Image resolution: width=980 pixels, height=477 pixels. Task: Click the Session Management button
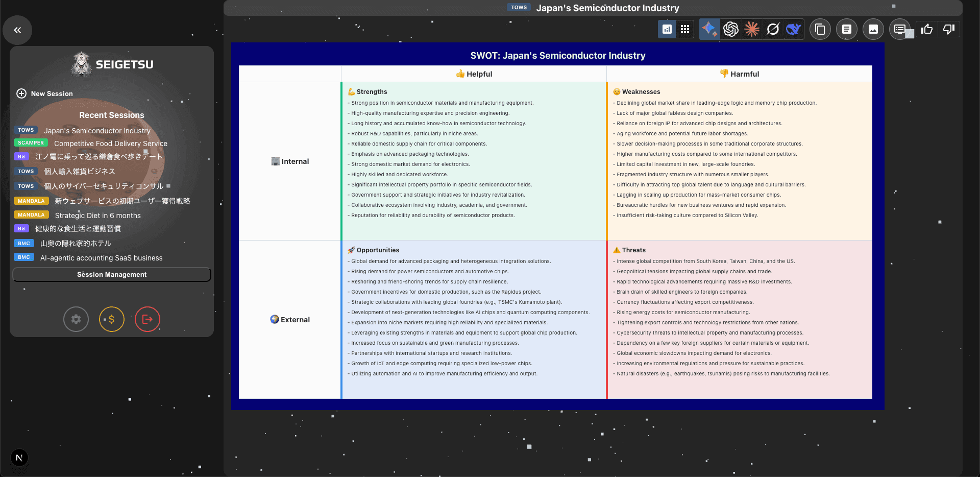[x=112, y=275]
